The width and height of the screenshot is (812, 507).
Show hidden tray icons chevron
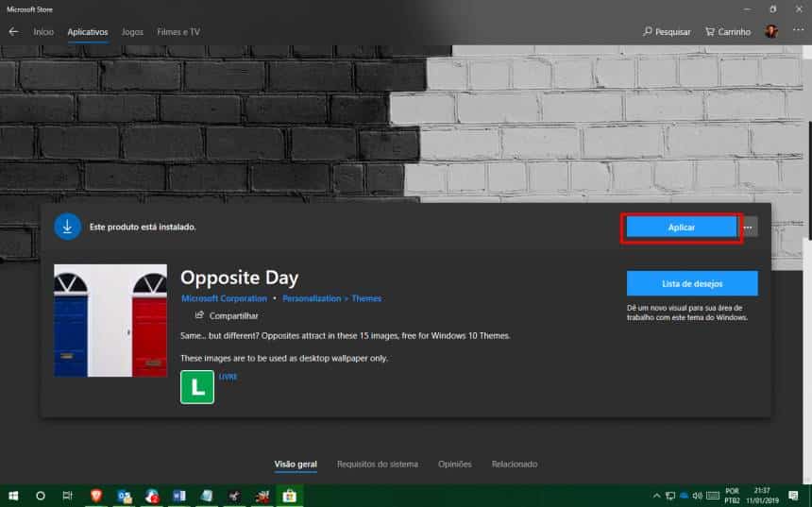click(x=656, y=496)
